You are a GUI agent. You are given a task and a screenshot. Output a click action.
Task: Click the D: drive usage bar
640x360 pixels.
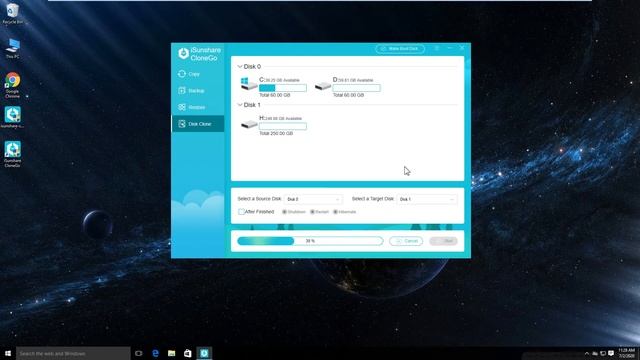click(356, 88)
